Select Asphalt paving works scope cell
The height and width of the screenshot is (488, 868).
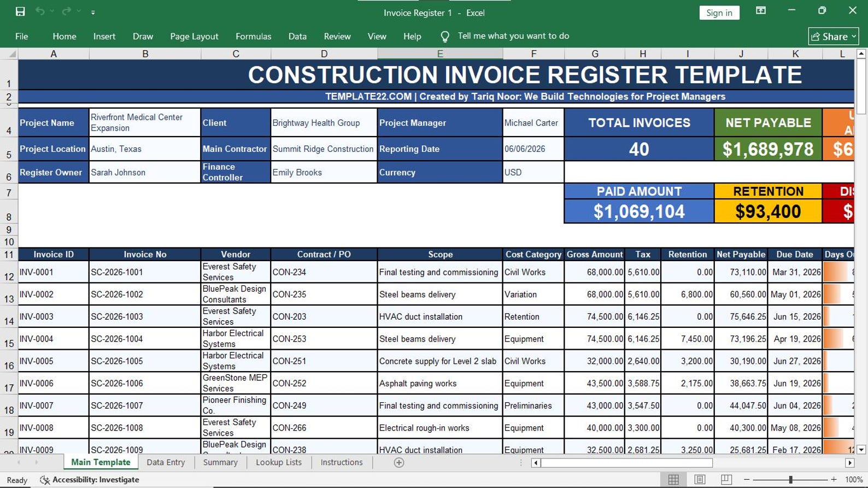click(440, 384)
